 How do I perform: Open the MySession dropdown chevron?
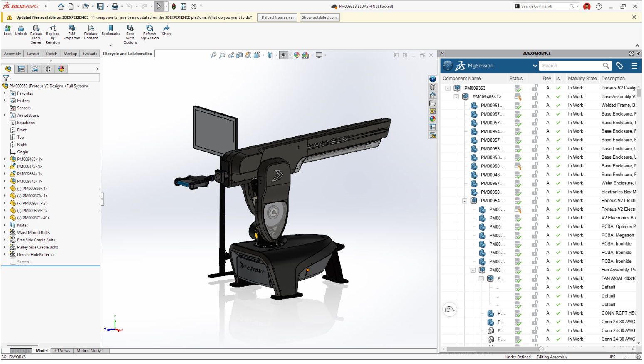tap(535, 66)
